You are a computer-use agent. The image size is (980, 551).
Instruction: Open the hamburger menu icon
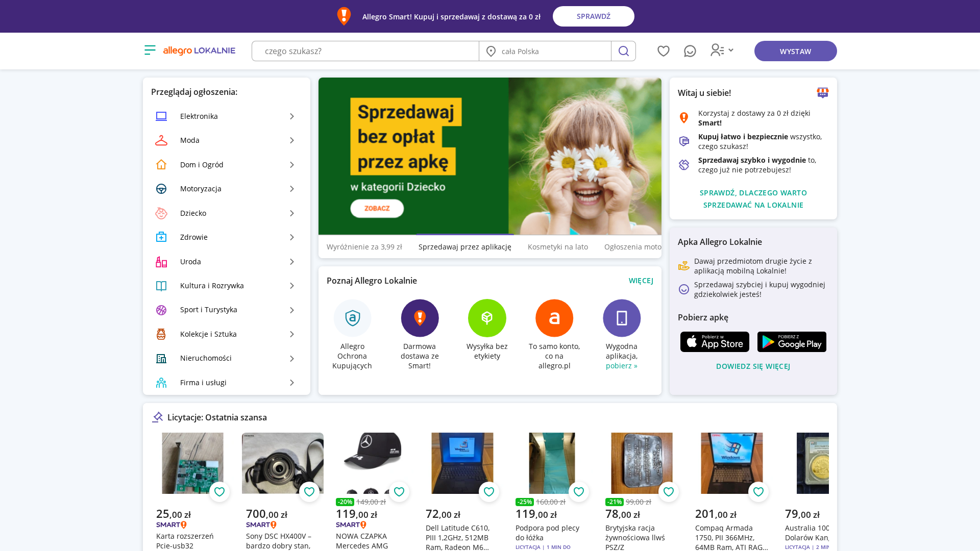(150, 50)
